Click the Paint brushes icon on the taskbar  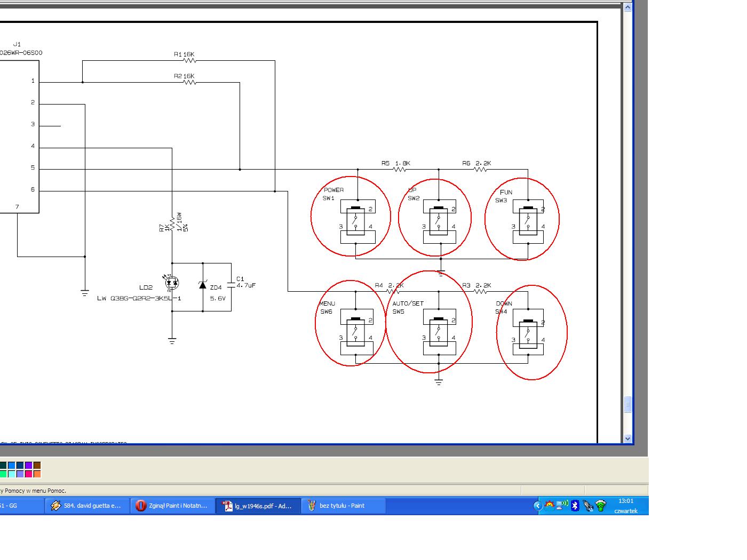[312, 506]
